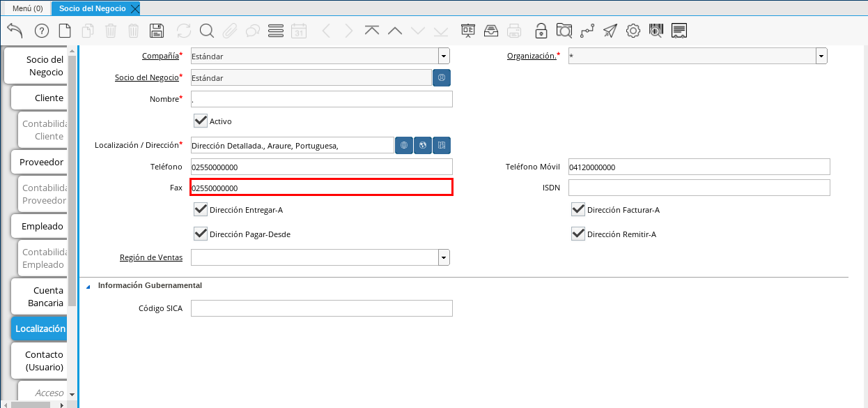This screenshot has width=868, height=408.
Task: Click the Teléfono input field
Action: pos(322,167)
